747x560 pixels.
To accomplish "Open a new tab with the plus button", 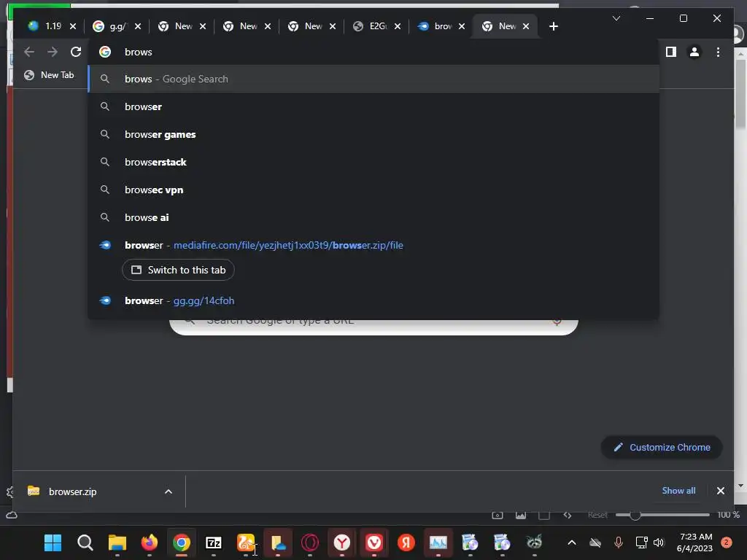I will click(553, 26).
